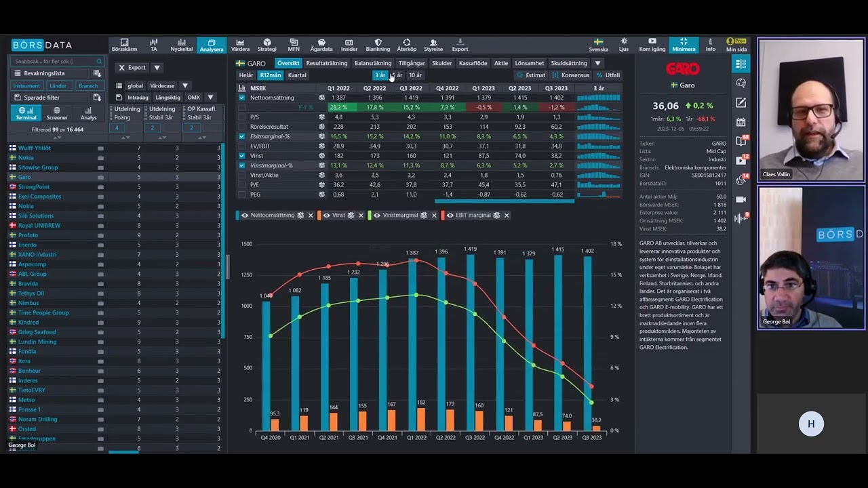The image size is (868, 488).
Task: Open the video icon with 12 badge
Action: pos(741,161)
